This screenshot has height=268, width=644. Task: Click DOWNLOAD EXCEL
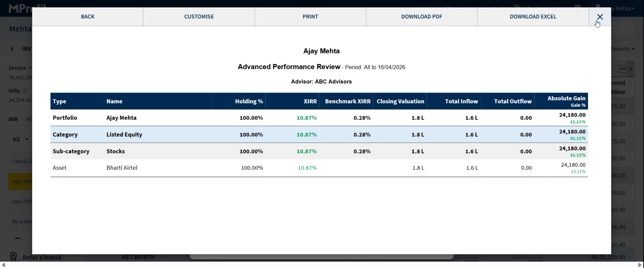[x=533, y=17]
